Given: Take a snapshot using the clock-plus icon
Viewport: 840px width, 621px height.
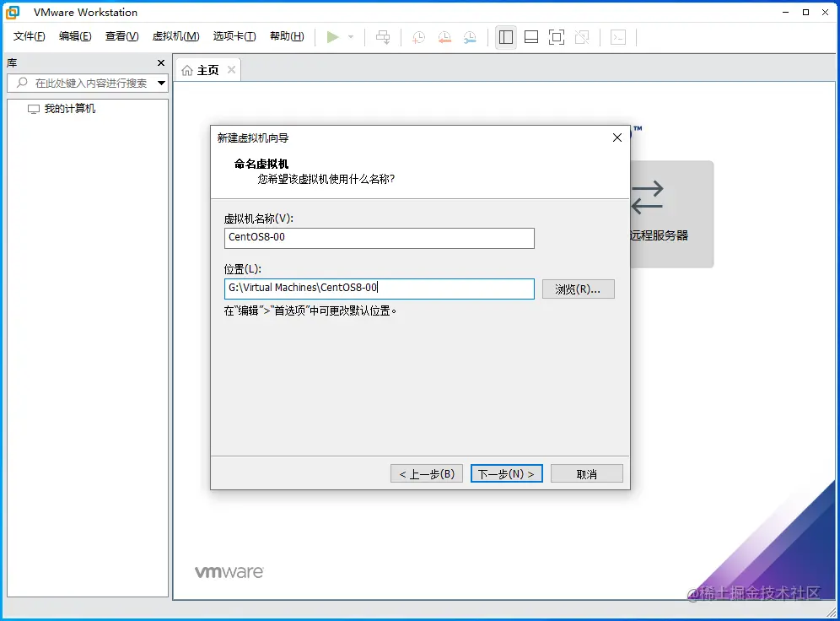Looking at the screenshot, I should coord(418,37).
